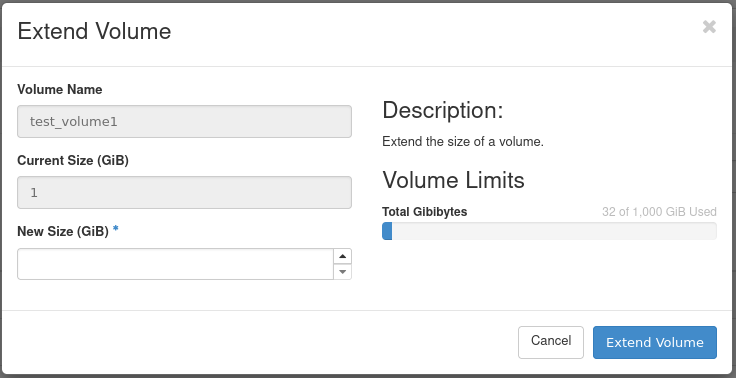The height and width of the screenshot is (378, 736).
Task: Click the Description heading
Action: pos(443,110)
